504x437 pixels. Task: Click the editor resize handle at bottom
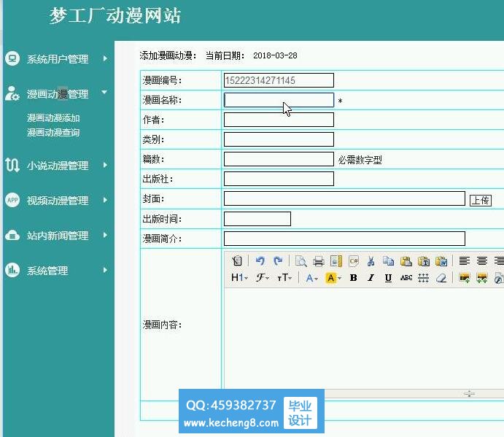point(469,393)
